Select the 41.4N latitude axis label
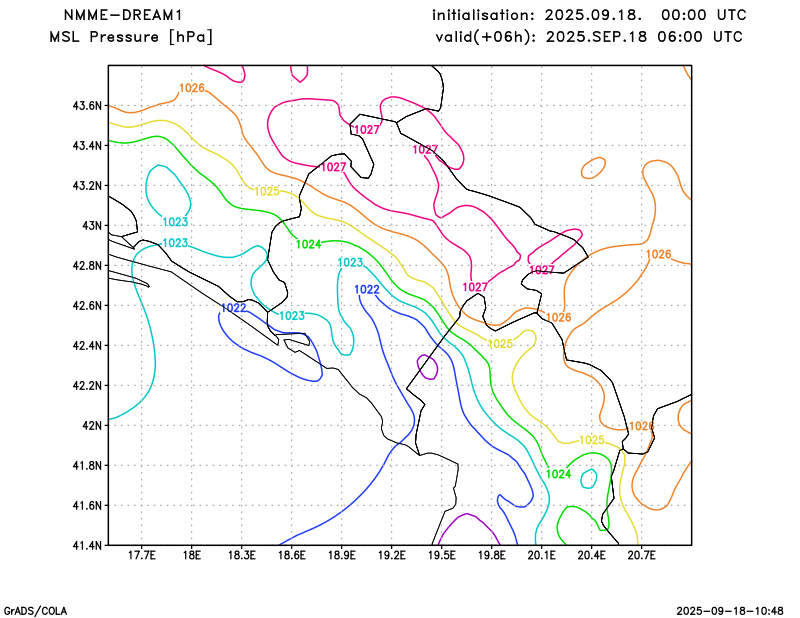Screen dimensions: 800x618 [x=87, y=545]
